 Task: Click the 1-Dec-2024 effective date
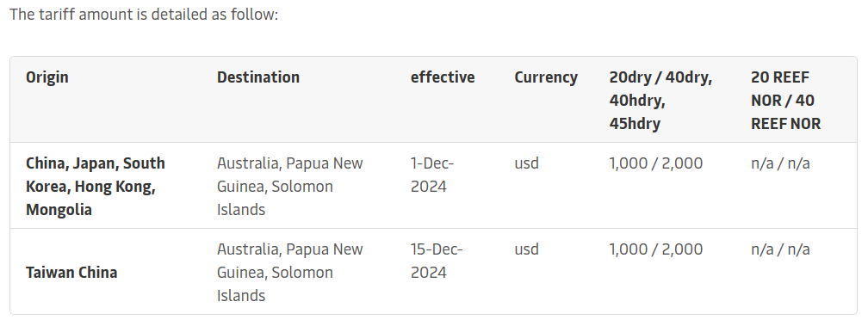coord(431,175)
